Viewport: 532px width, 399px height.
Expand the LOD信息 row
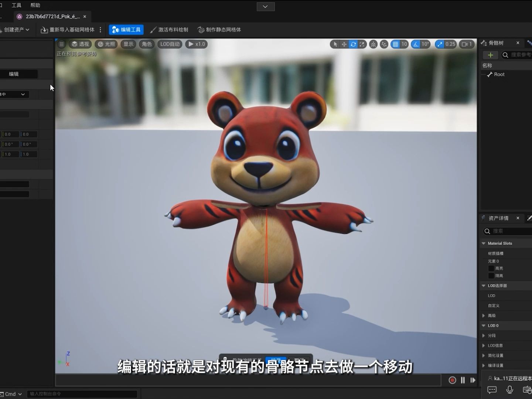click(484, 346)
